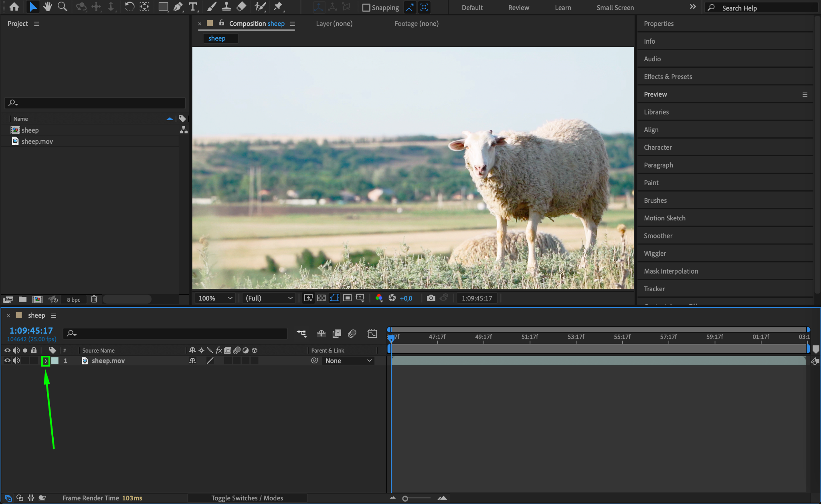
Task: Open the Parent & Link None dropdown
Action: click(x=348, y=361)
